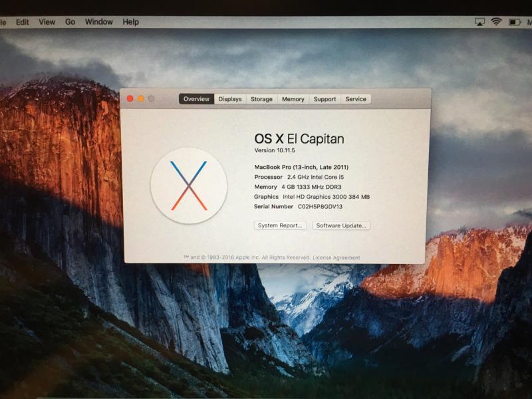Open the View menu
The image size is (532, 399).
[47, 22]
